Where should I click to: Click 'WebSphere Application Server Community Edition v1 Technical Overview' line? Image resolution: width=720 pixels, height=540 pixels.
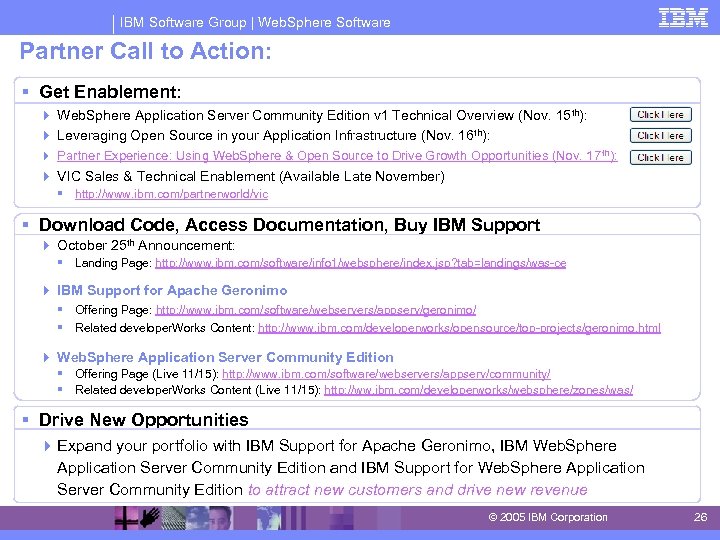point(321,115)
